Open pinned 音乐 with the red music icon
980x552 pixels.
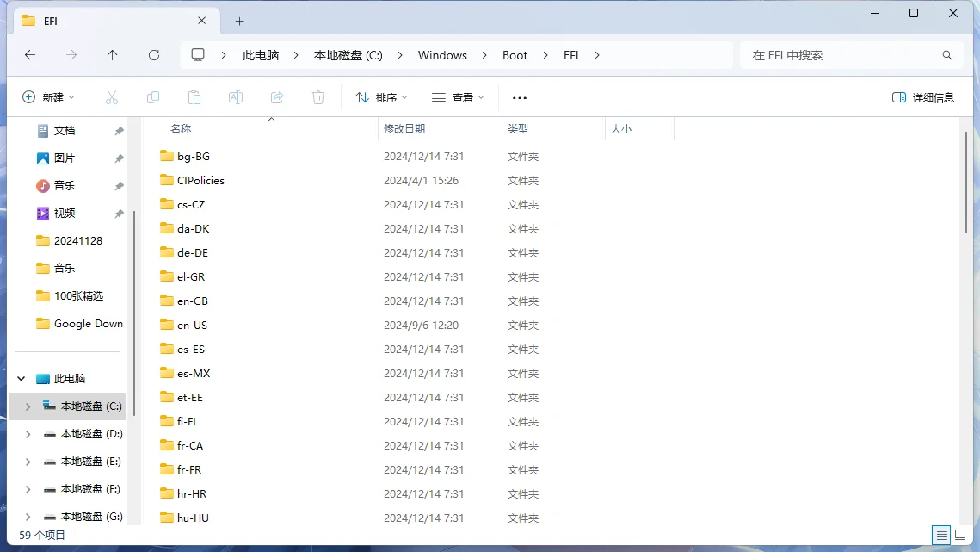[x=65, y=186]
